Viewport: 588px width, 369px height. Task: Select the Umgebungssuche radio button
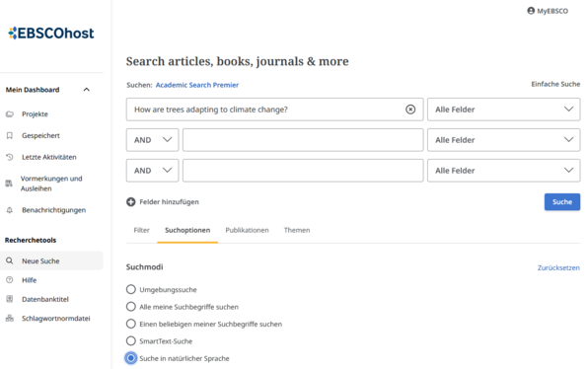point(131,289)
